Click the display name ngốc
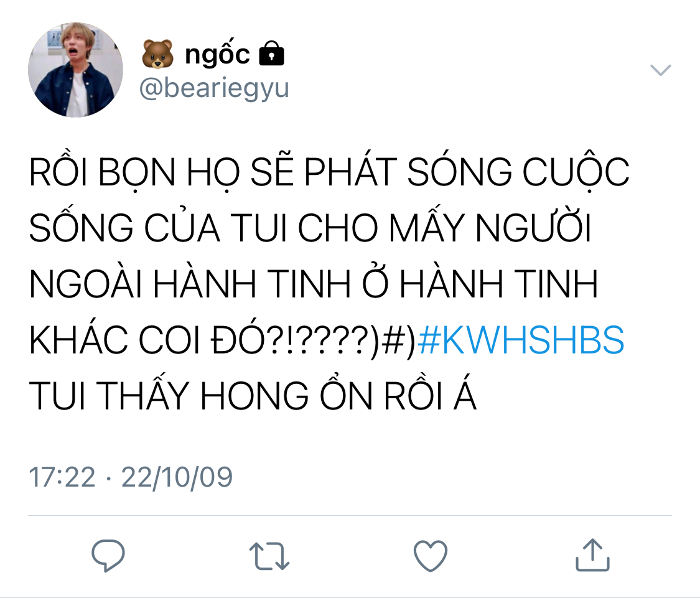The height and width of the screenshot is (598, 700). coord(217,55)
